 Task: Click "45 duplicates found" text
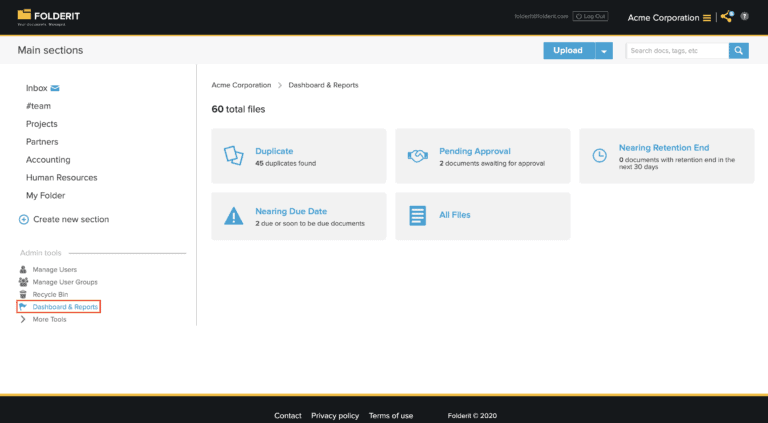point(286,164)
